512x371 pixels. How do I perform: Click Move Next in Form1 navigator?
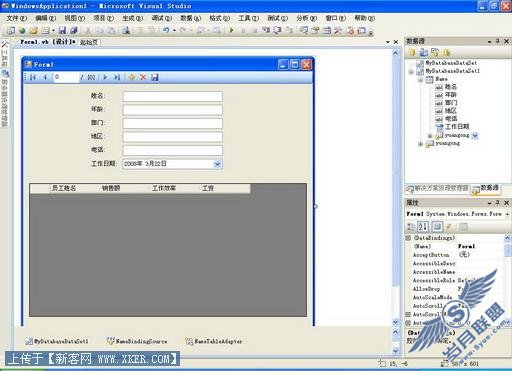105,77
